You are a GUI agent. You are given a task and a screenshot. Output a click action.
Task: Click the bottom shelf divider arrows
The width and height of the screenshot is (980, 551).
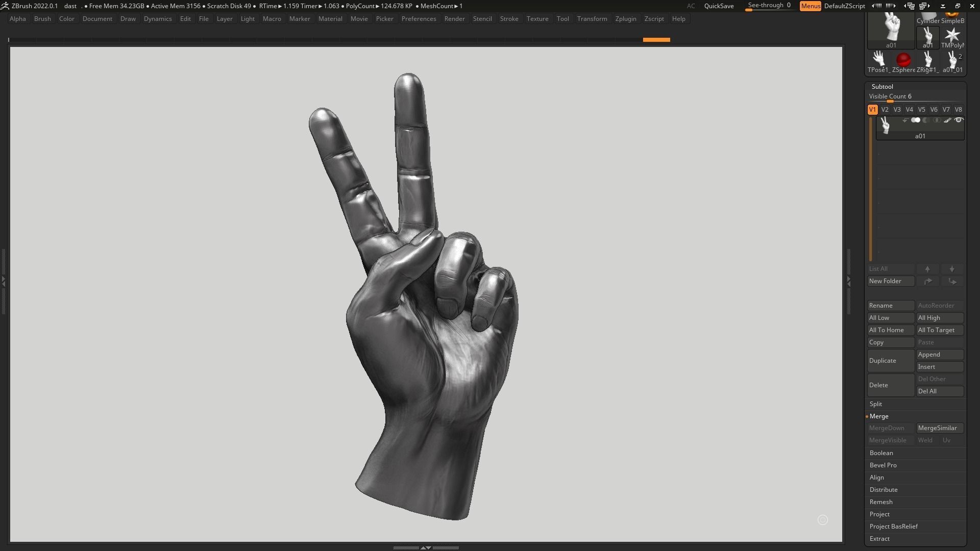pyautogui.click(x=426, y=547)
